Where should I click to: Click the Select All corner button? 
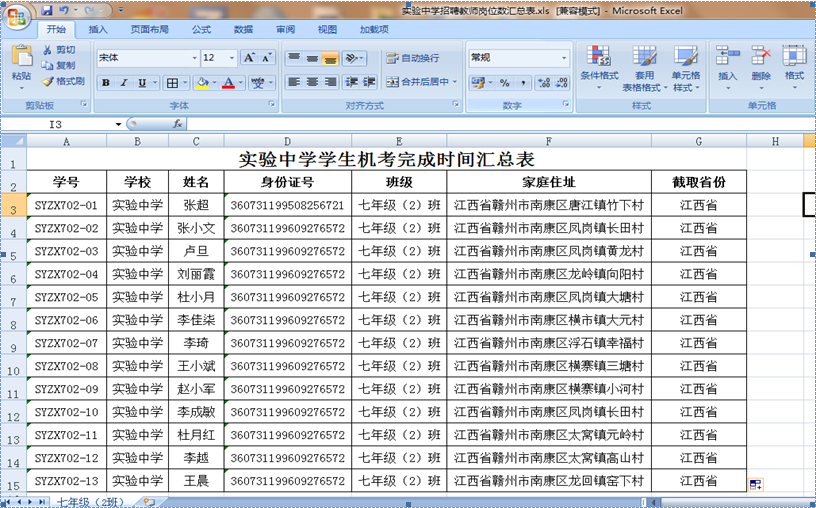coord(14,141)
